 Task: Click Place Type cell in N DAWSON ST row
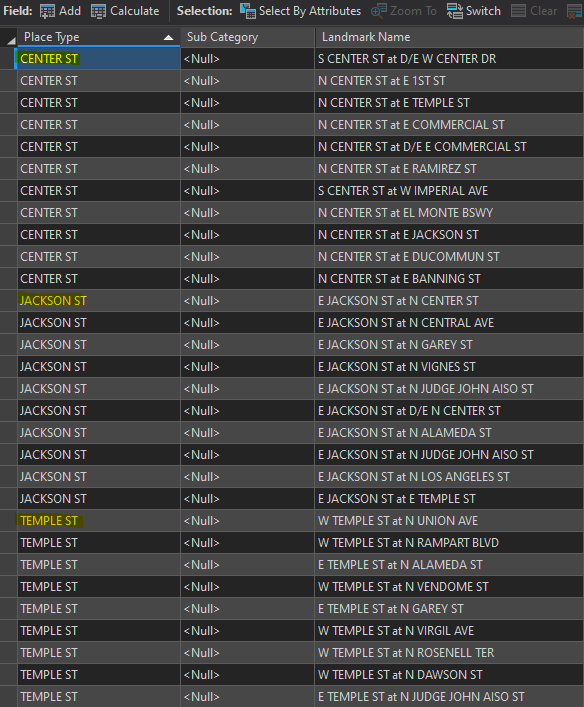coord(99,675)
